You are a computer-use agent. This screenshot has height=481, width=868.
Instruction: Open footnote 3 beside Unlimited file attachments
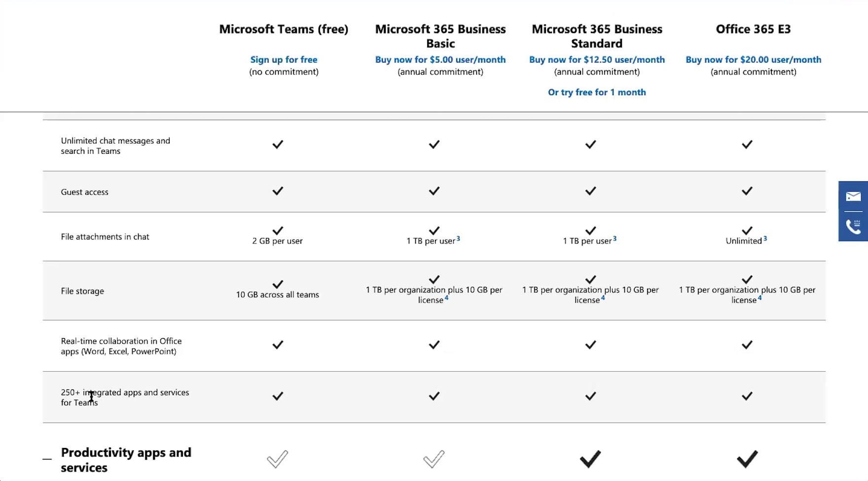coord(765,239)
